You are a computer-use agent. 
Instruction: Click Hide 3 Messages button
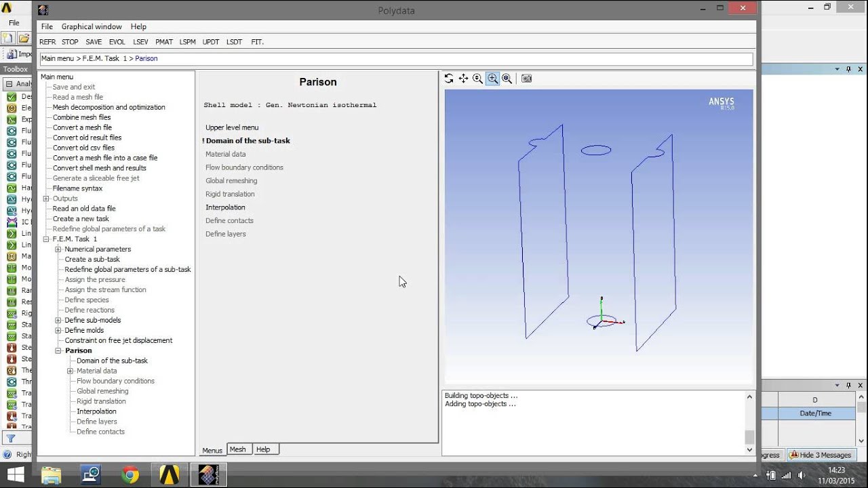820,455
